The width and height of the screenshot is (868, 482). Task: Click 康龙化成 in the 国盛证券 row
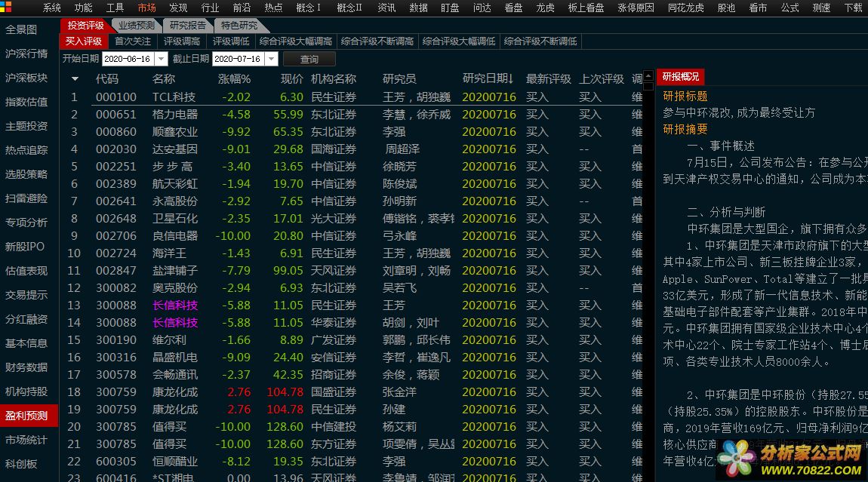pyautogui.click(x=175, y=392)
